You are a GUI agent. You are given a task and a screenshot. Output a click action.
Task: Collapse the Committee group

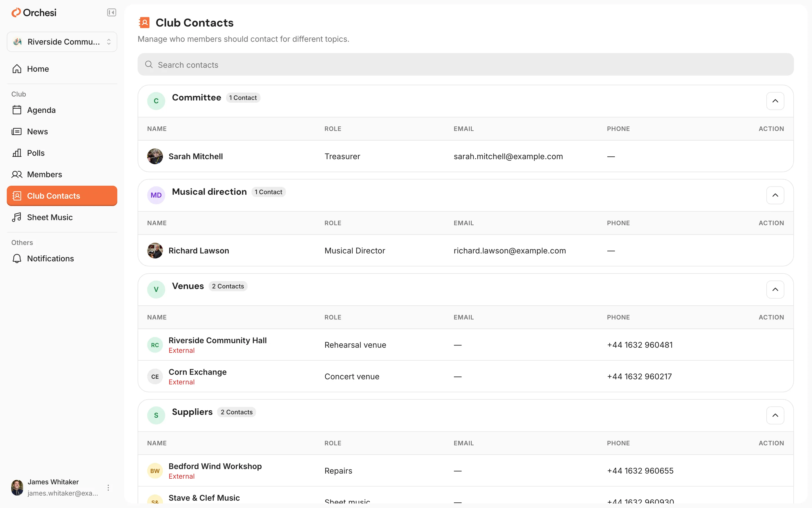coord(775,101)
